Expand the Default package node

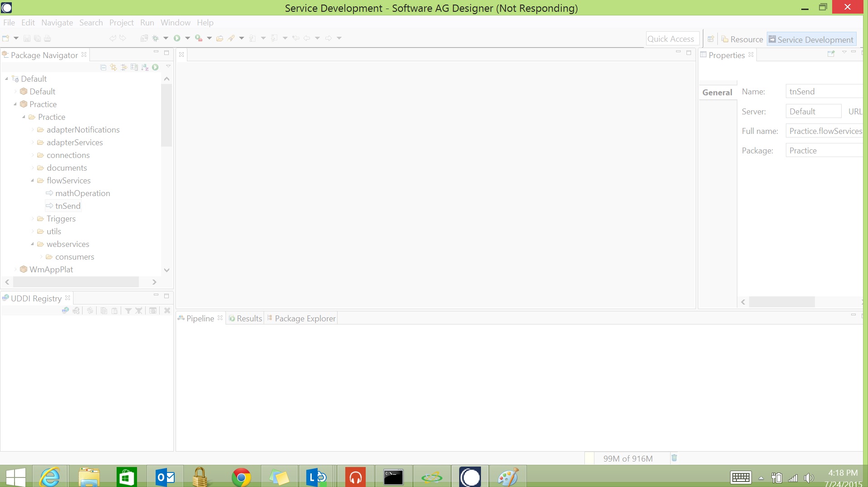click(x=15, y=91)
